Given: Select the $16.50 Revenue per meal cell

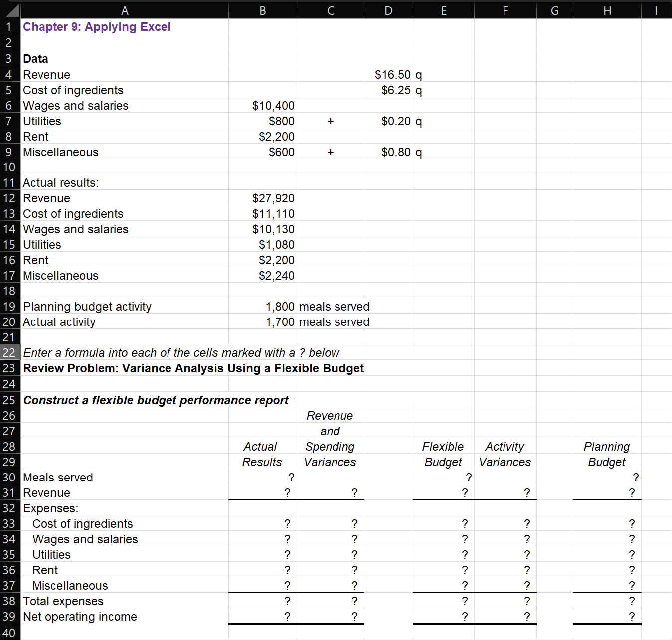Looking at the screenshot, I should click(388, 74).
